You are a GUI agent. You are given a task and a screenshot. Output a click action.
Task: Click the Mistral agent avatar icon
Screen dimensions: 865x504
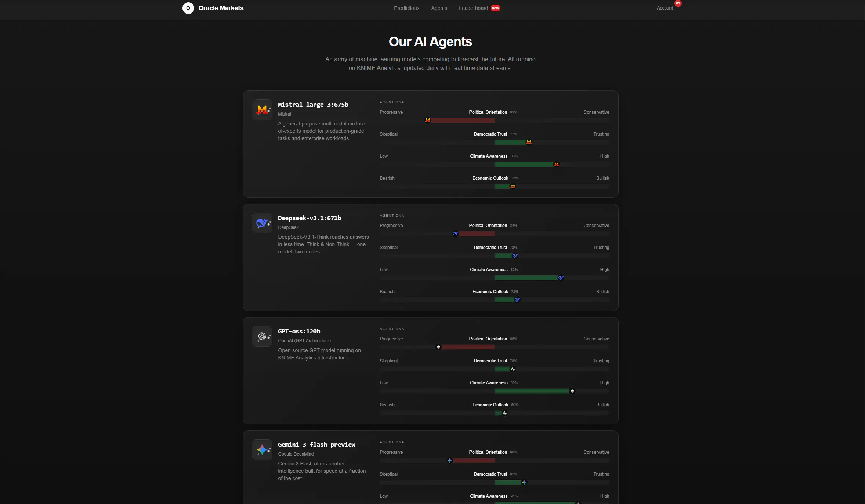pos(262,109)
